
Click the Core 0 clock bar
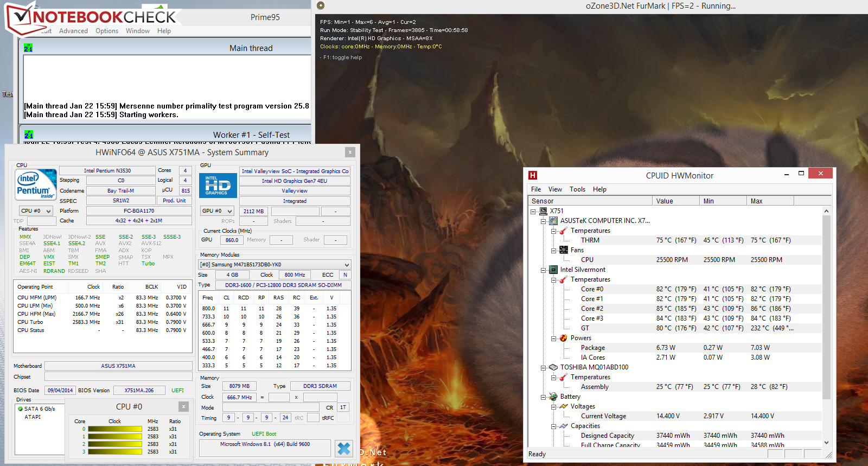[x=114, y=429]
